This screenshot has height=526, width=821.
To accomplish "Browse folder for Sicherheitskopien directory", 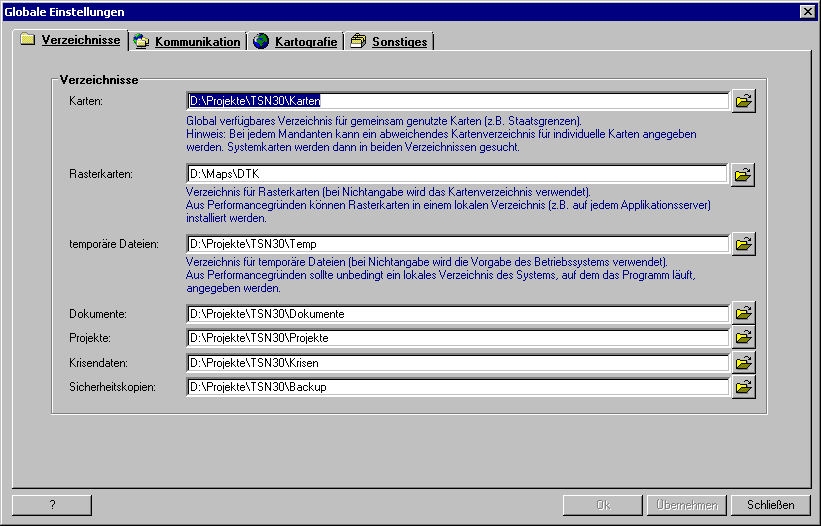I will 744,387.
